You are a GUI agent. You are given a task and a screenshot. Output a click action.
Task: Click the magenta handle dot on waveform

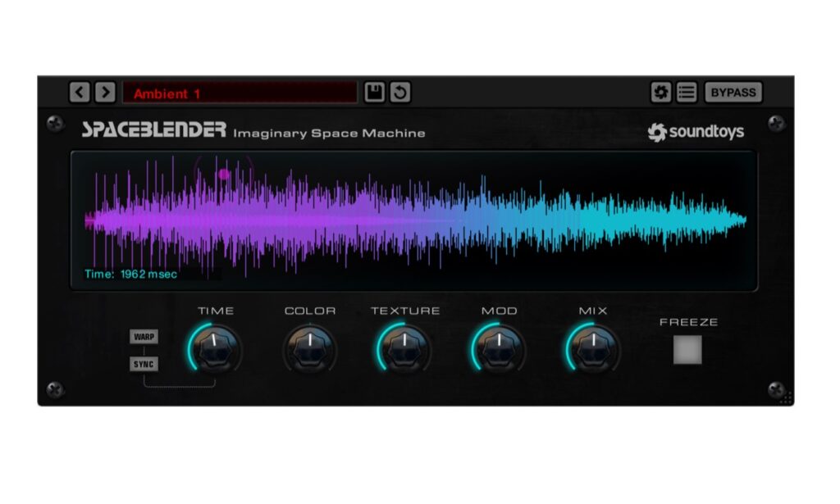tap(224, 174)
